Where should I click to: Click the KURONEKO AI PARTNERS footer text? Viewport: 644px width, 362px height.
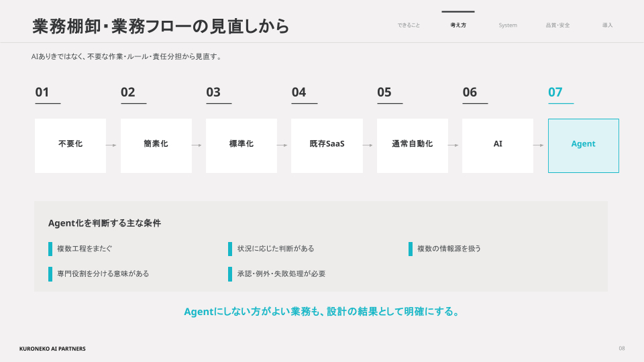(52, 349)
